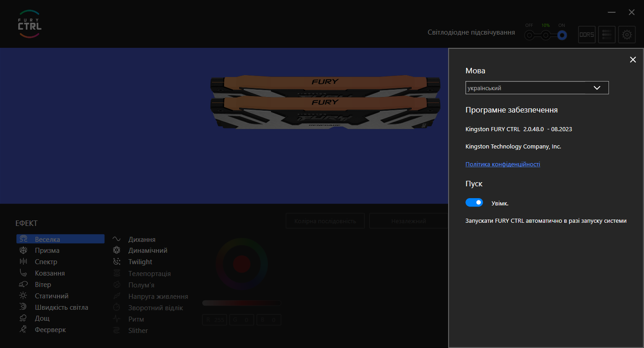Click the Незалежний button
This screenshot has width=644, height=348.
pos(409,221)
